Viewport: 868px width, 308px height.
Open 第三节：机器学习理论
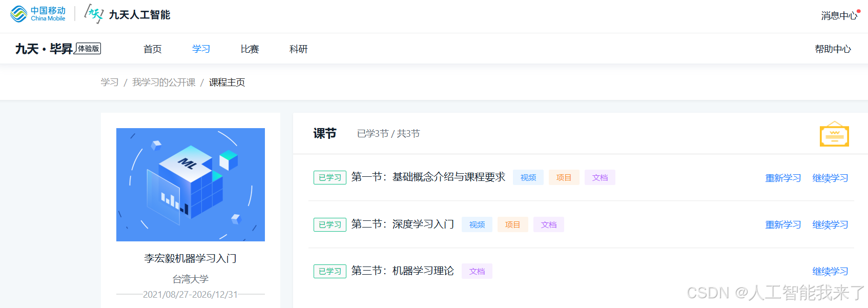[403, 271]
